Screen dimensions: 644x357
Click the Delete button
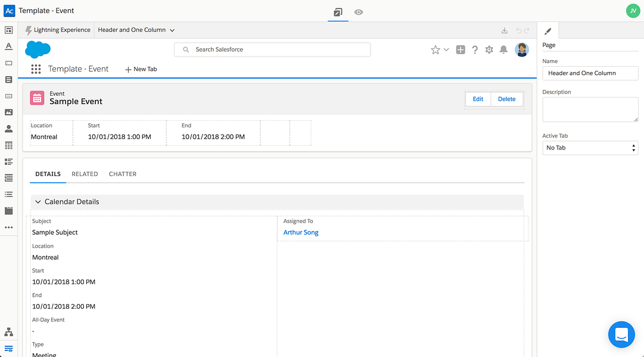[507, 99]
